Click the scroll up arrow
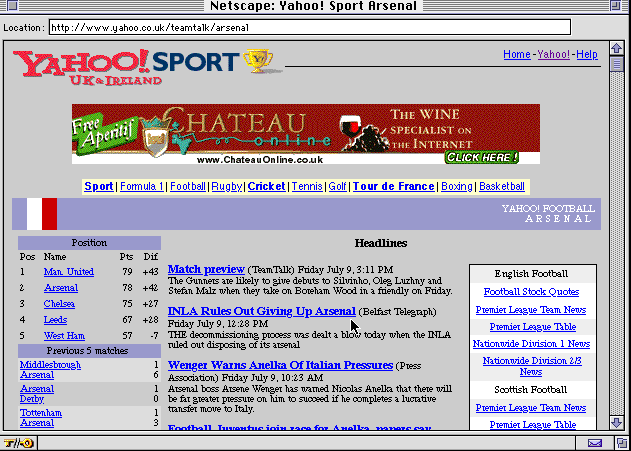The height and width of the screenshot is (451, 631). (x=616, y=49)
